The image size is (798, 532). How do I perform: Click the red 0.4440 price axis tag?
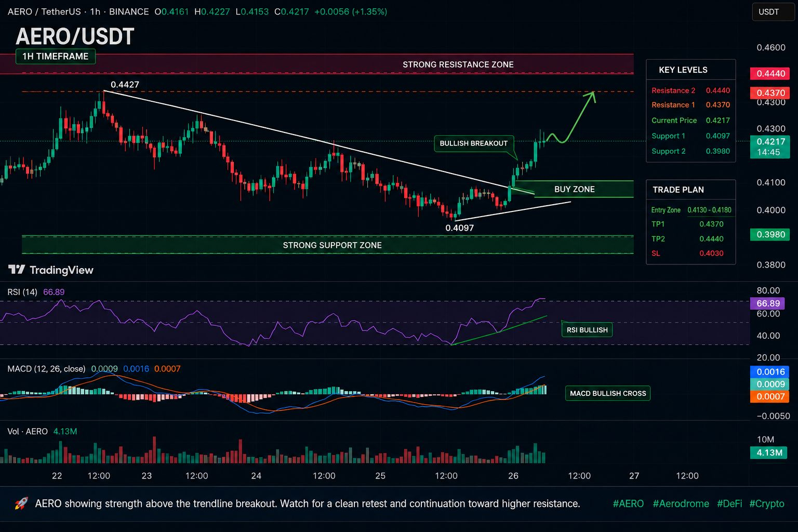(x=770, y=74)
